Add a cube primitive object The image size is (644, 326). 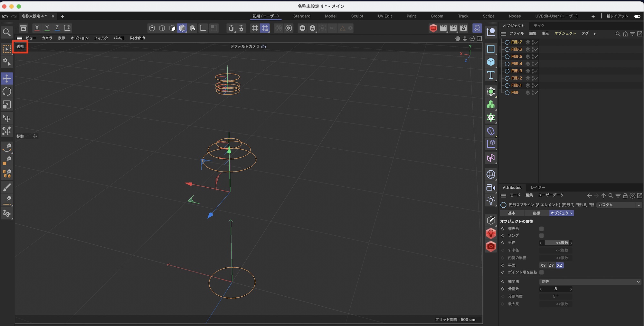[x=491, y=62]
